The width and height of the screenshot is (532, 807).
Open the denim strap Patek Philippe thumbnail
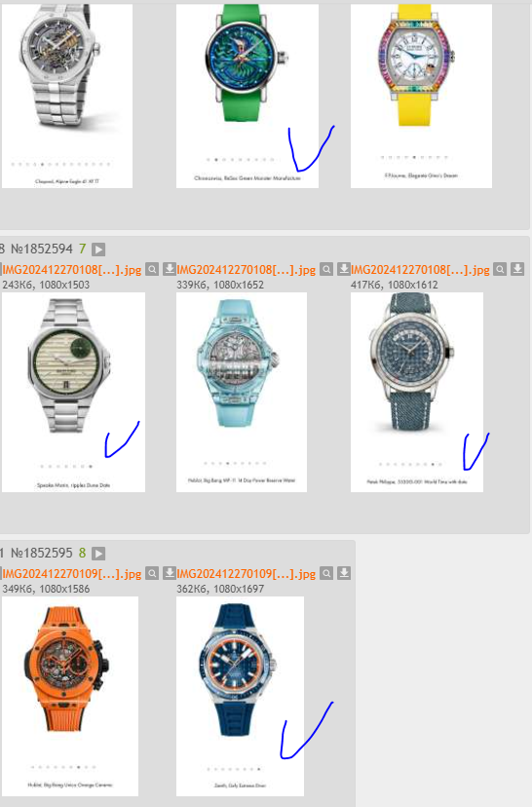click(417, 392)
